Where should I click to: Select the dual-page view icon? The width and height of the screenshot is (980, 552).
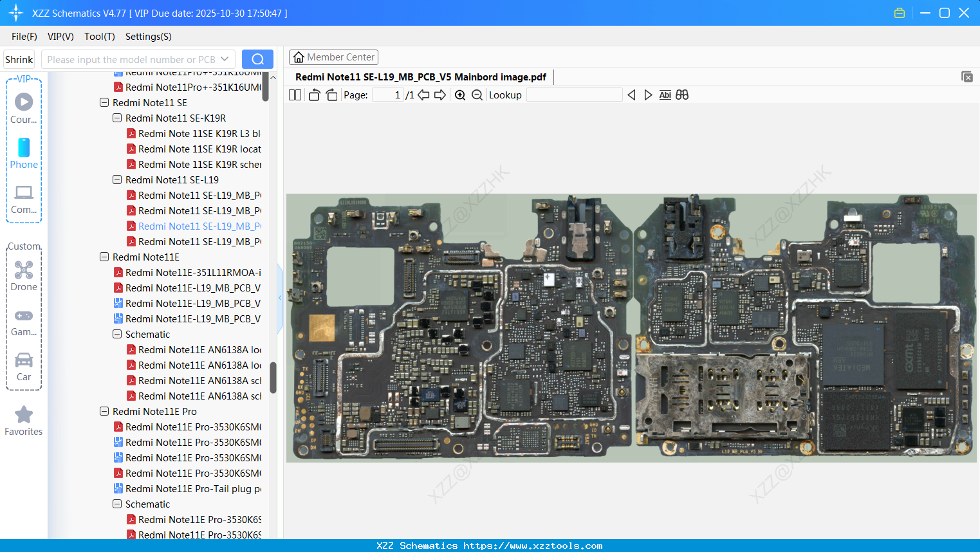295,95
